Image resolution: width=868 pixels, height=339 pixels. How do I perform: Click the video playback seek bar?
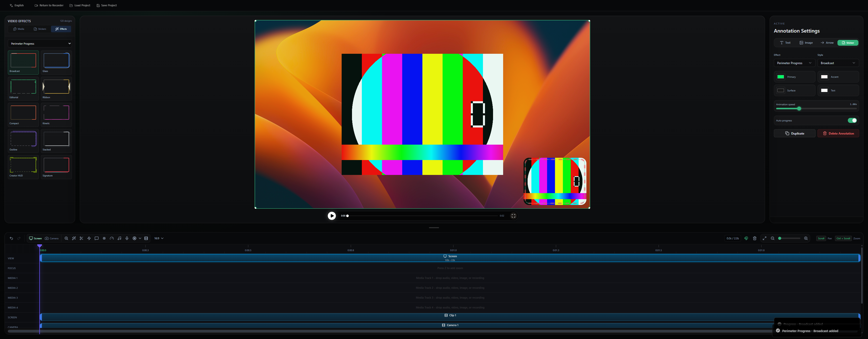click(422, 216)
